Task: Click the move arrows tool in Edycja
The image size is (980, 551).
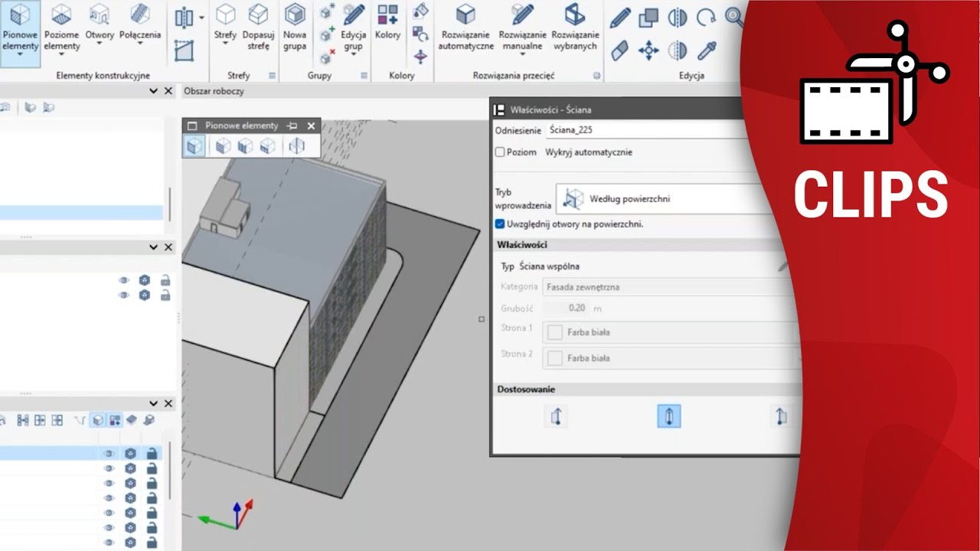Action: (648, 51)
